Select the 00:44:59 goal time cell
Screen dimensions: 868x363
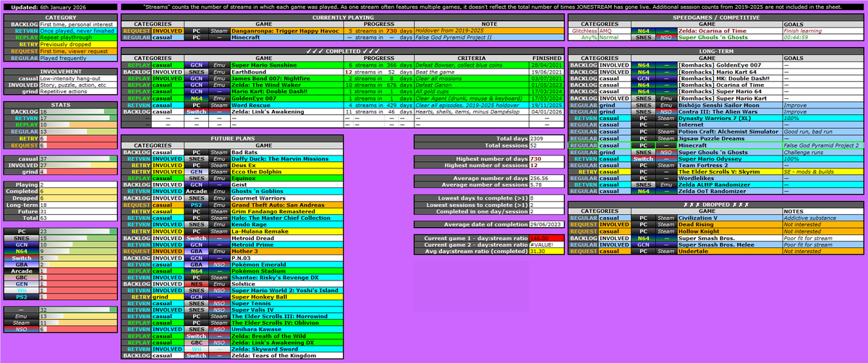click(822, 38)
